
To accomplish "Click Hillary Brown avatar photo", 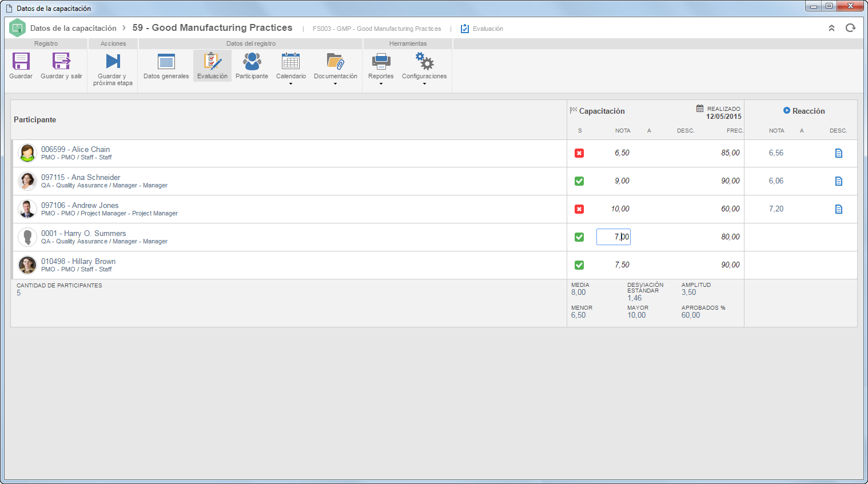I will point(27,265).
